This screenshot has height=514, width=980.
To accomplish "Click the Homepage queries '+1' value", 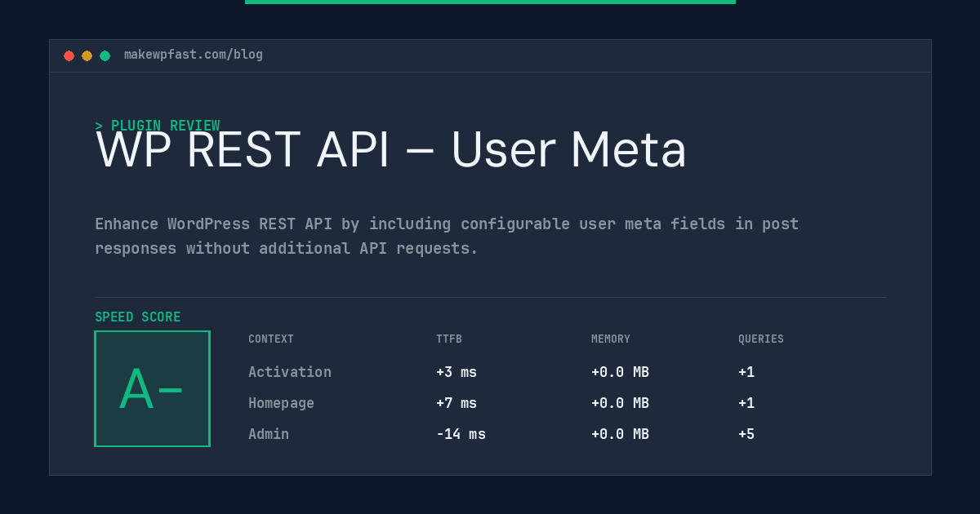I will 746,403.
